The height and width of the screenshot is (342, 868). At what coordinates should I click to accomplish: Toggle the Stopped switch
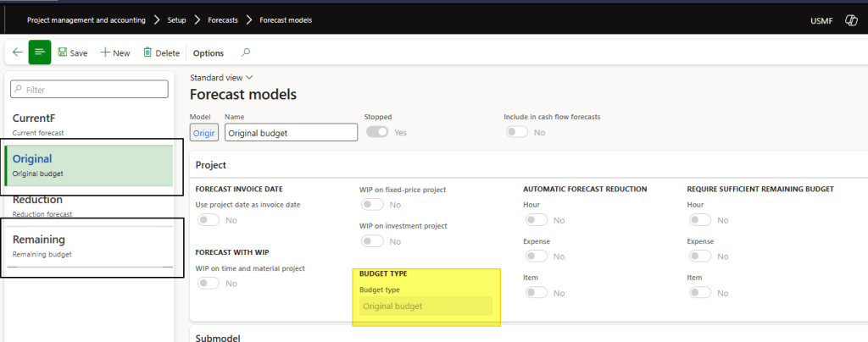tap(376, 132)
